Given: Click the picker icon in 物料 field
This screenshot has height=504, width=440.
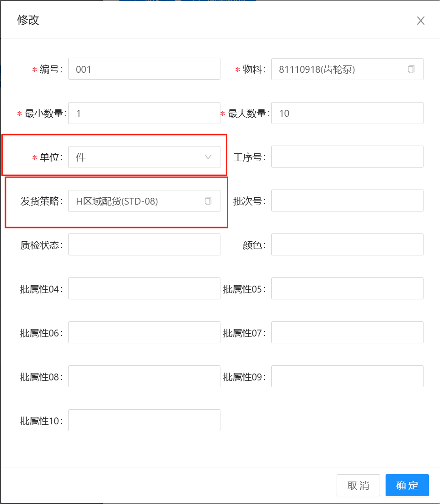Looking at the screenshot, I should [411, 69].
